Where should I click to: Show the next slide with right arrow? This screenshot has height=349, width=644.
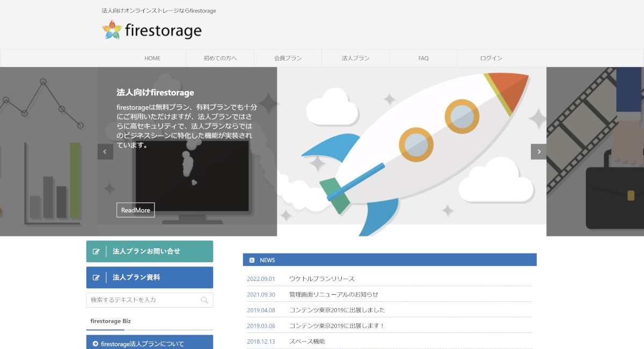pyautogui.click(x=538, y=152)
